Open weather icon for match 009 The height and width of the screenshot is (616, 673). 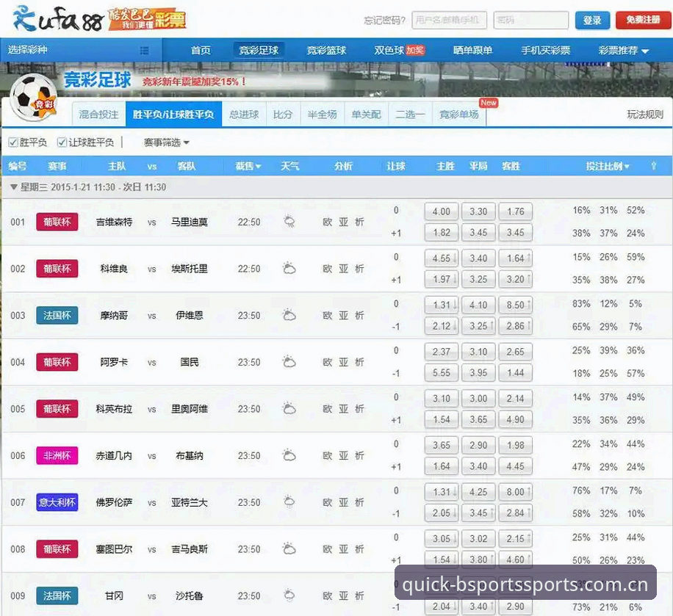pyautogui.click(x=289, y=595)
